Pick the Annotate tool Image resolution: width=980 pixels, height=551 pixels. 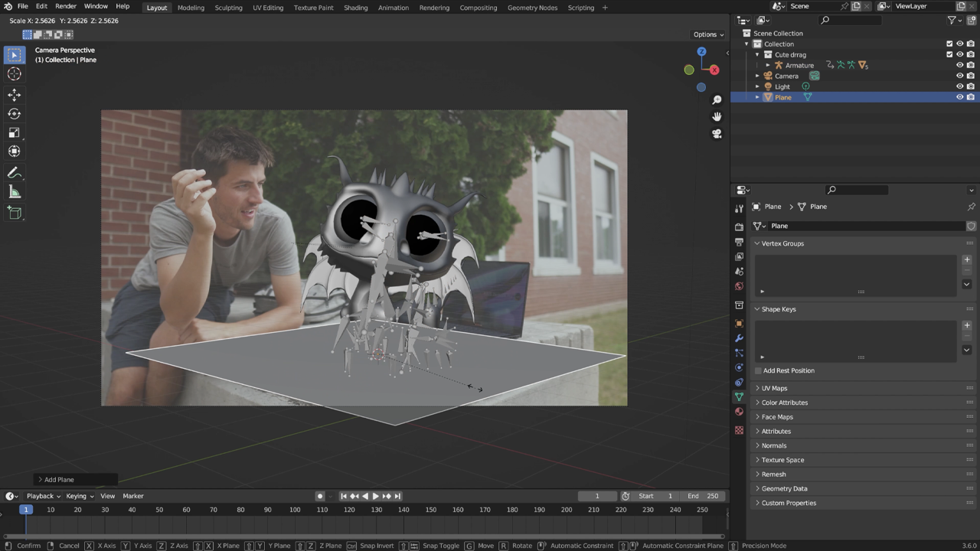pyautogui.click(x=14, y=173)
